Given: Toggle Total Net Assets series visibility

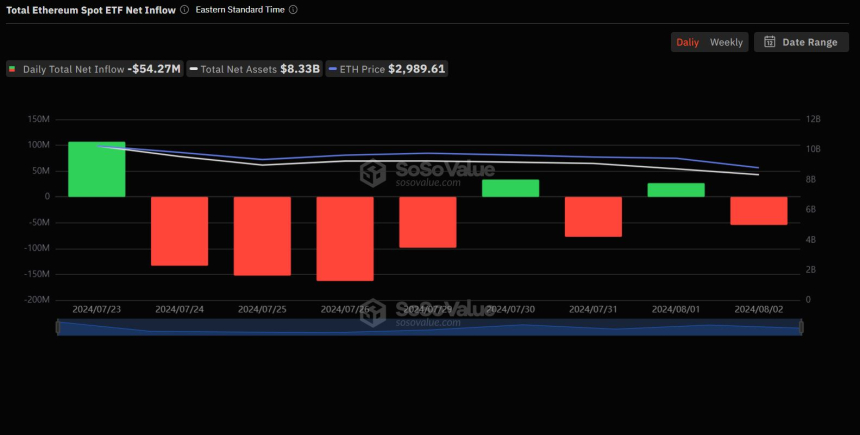Looking at the screenshot, I should click(x=255, y=70).
